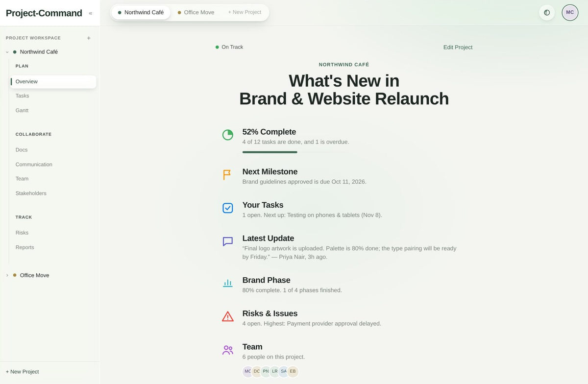Click + New Project at the sidebar bottom

22,372
